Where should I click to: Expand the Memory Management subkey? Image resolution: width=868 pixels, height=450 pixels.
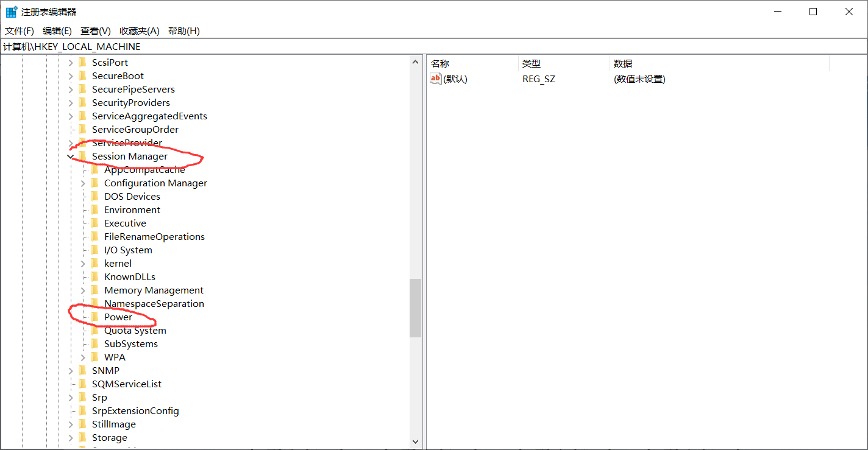click(83, 290)
